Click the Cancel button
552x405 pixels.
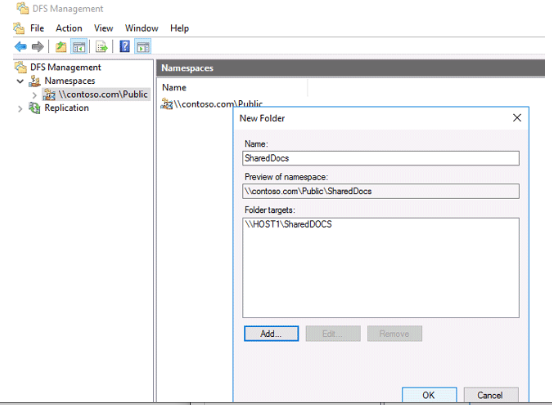[x=491, y=395]
